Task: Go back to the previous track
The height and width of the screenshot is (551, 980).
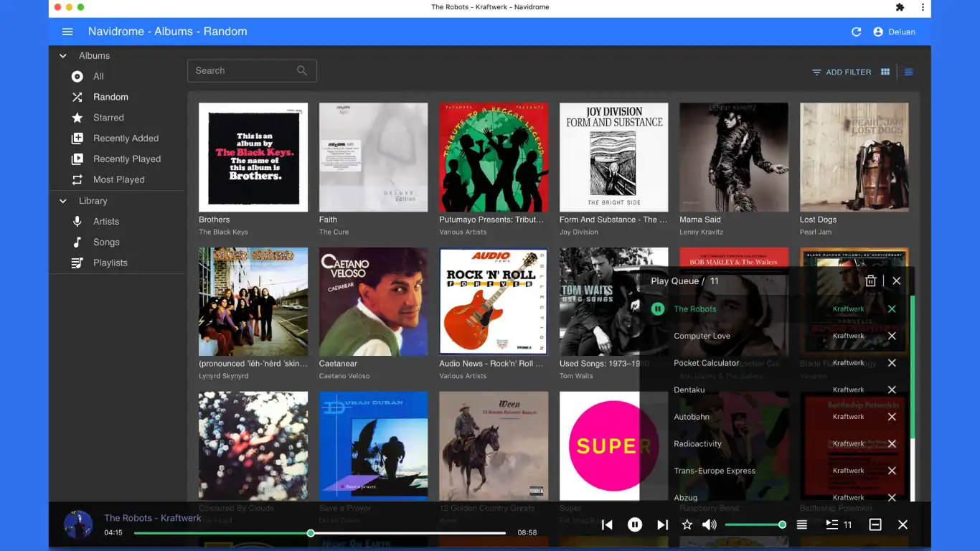Action: [607, 525]
